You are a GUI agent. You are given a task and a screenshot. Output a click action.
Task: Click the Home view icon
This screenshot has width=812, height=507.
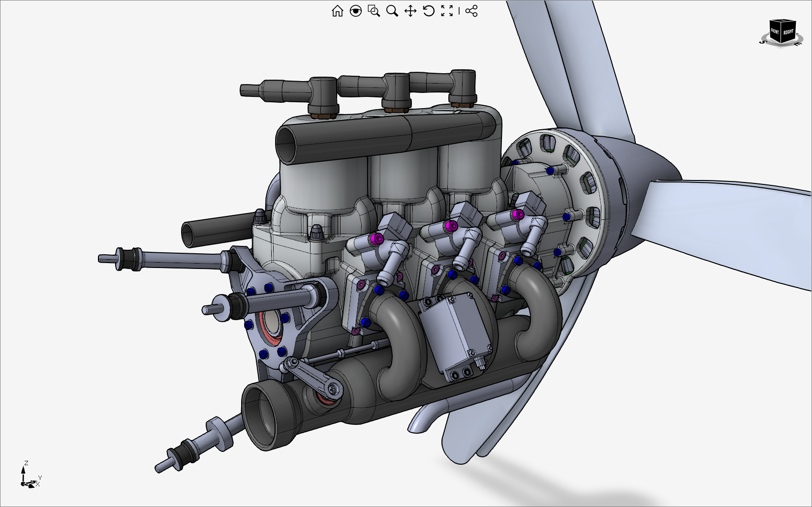coord(337,11)
